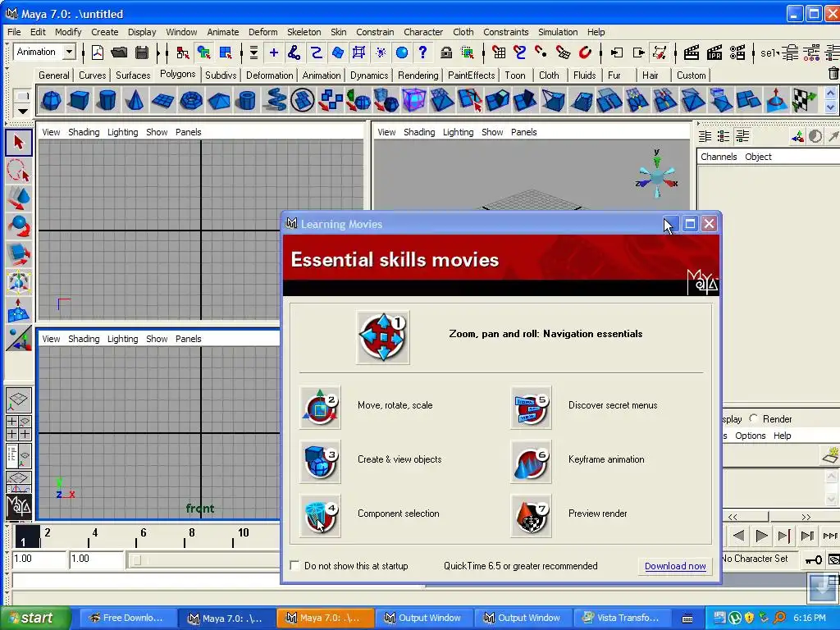The width and height of the screenshot is (840, 630).
Task: Click the New scene icon in status line
Action: pos(98,52)
